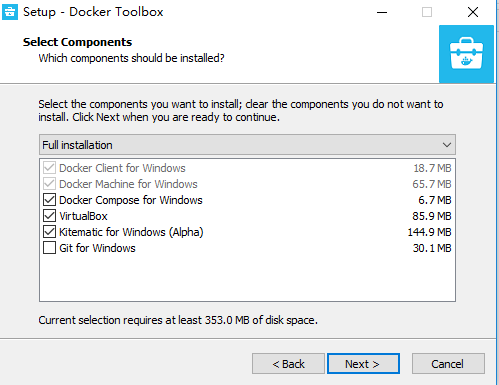Click the Select Components heading

pos(77,42)
